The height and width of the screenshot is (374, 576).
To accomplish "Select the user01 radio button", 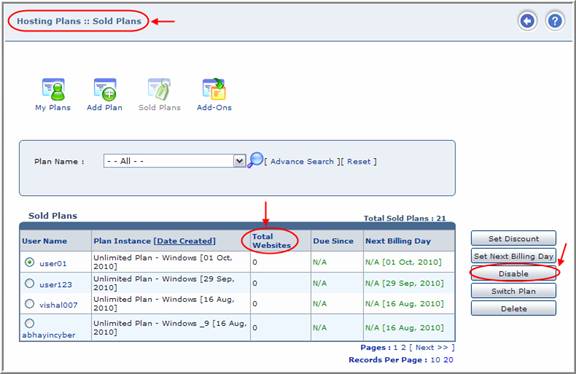I will click(x=29, y=262).
